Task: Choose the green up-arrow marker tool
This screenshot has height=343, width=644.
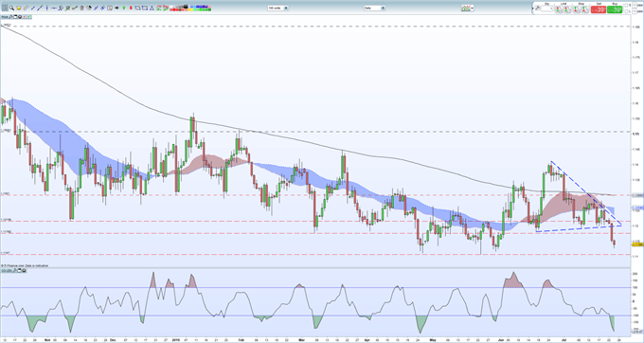Action: [124, 9]
